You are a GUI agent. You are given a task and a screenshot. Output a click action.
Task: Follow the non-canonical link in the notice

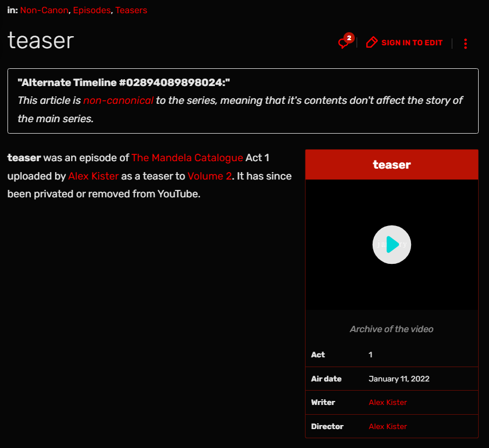click(x=118, y=100)
